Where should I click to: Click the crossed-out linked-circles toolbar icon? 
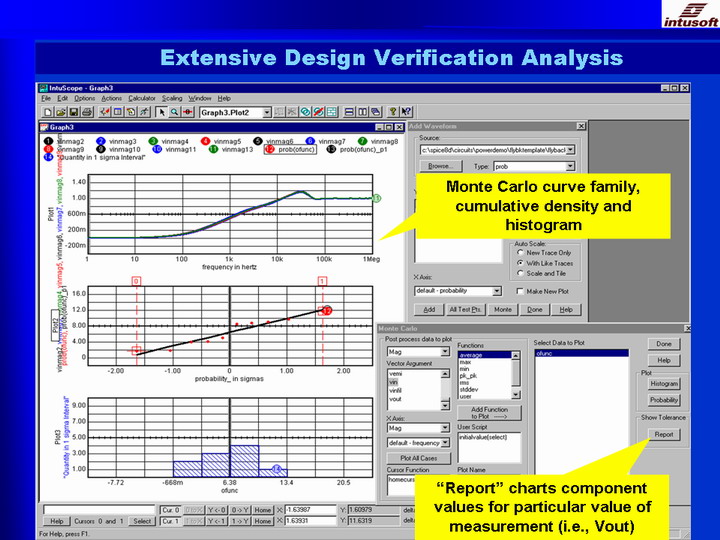[318, 112]
